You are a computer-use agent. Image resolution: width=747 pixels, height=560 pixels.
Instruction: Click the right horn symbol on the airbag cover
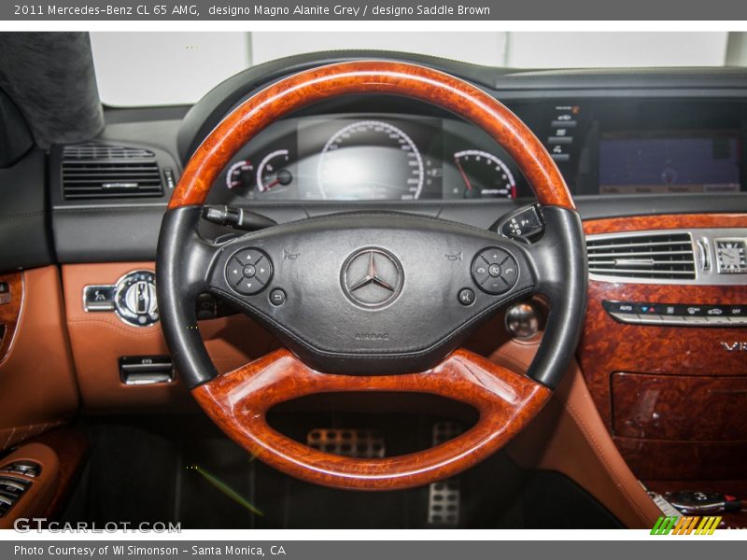[454, 256]
